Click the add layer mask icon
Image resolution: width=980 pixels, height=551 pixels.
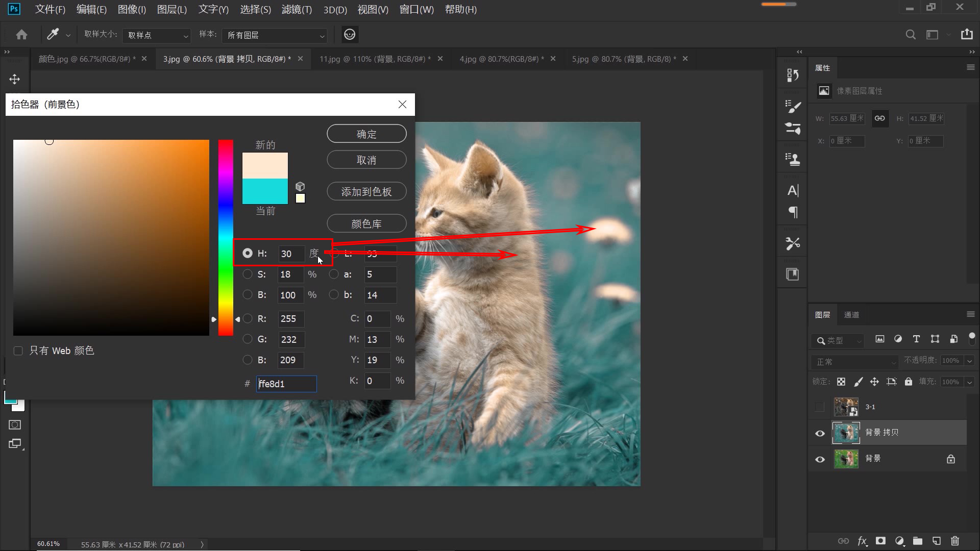pos(880,541)
